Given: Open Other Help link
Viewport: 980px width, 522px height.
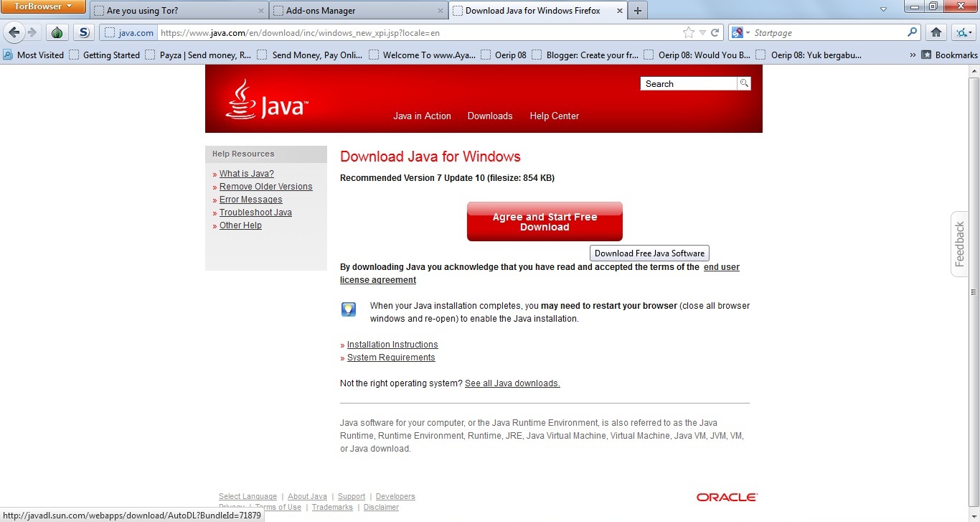Looking at the screenshot, I should [x=240, y=225].
